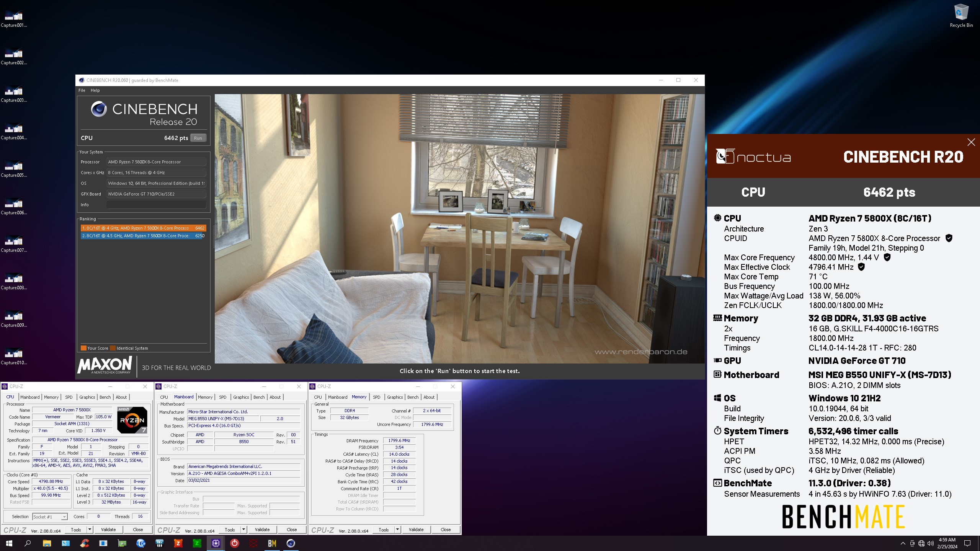Viewport: 980px width, 551px height.
Task: Open GPU-Z graphics card icon in taskbar
Action: point(122,543)
